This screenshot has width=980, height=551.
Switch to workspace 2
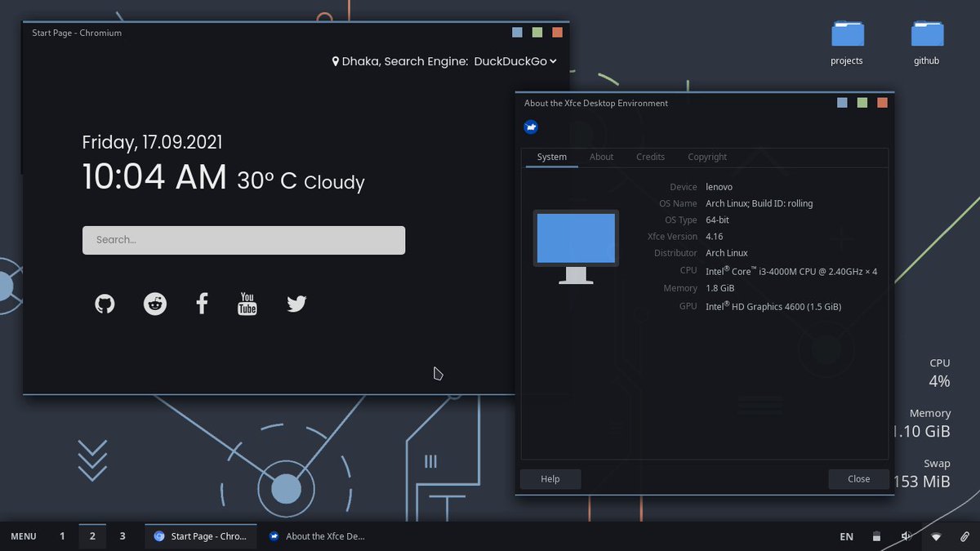(x=92, y=536)
